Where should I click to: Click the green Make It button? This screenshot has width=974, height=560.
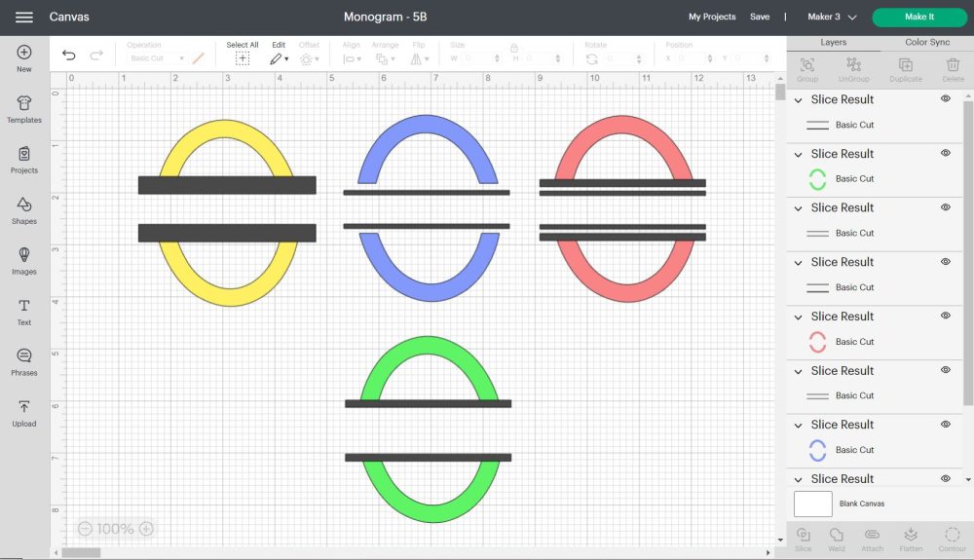coord(918,18)
